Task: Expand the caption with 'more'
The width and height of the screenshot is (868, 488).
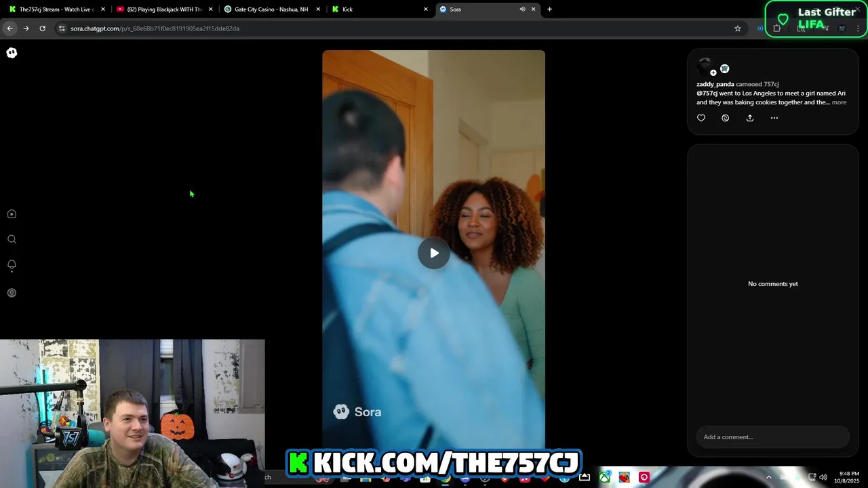Action: [839, 102]
